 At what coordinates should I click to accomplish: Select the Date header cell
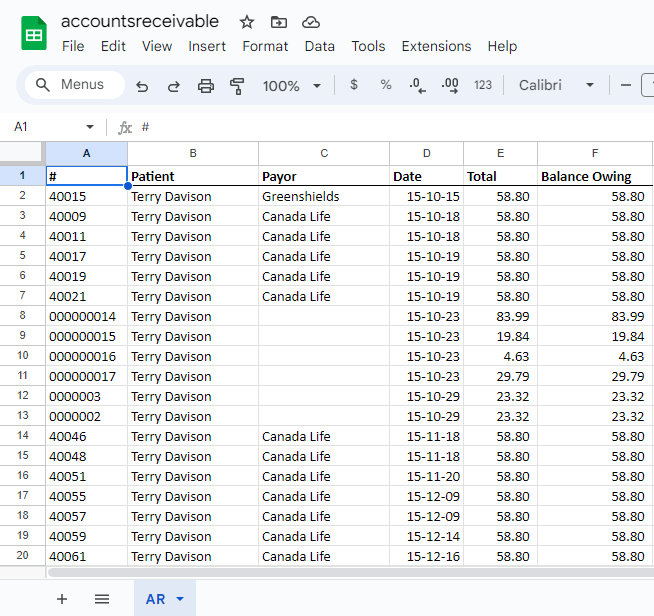(426, 176)
